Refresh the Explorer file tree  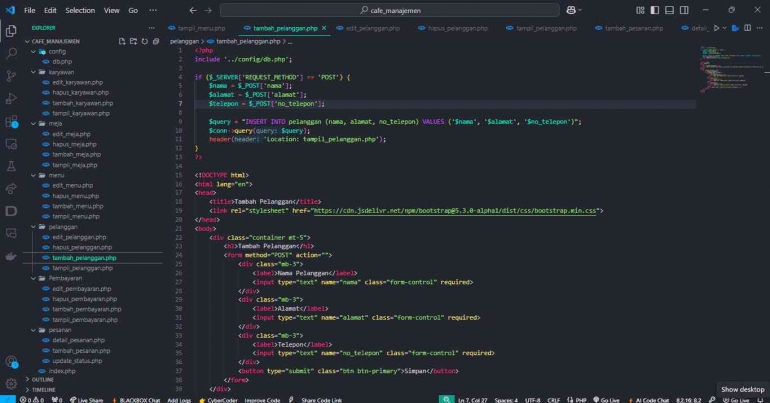(x=144, y=41)
